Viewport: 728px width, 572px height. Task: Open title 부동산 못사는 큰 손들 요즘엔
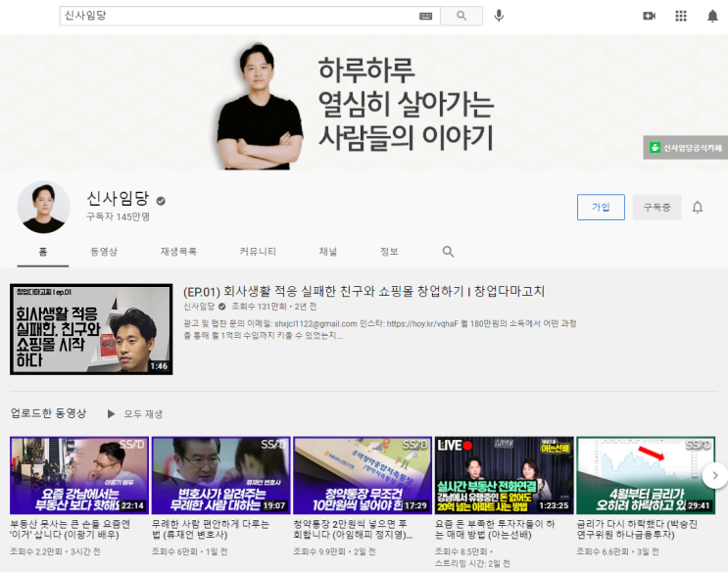click(71, 529)
